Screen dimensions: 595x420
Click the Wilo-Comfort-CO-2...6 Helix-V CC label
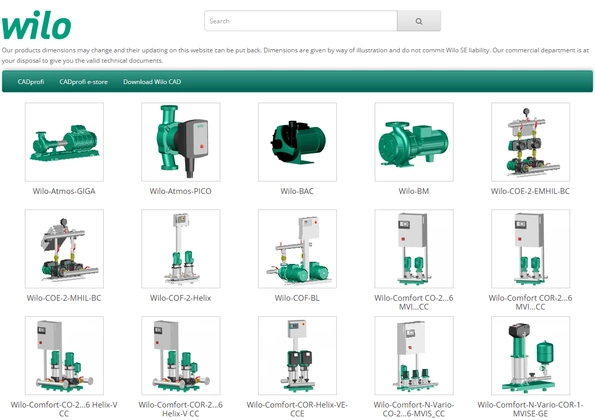click(x=64, y=409)
